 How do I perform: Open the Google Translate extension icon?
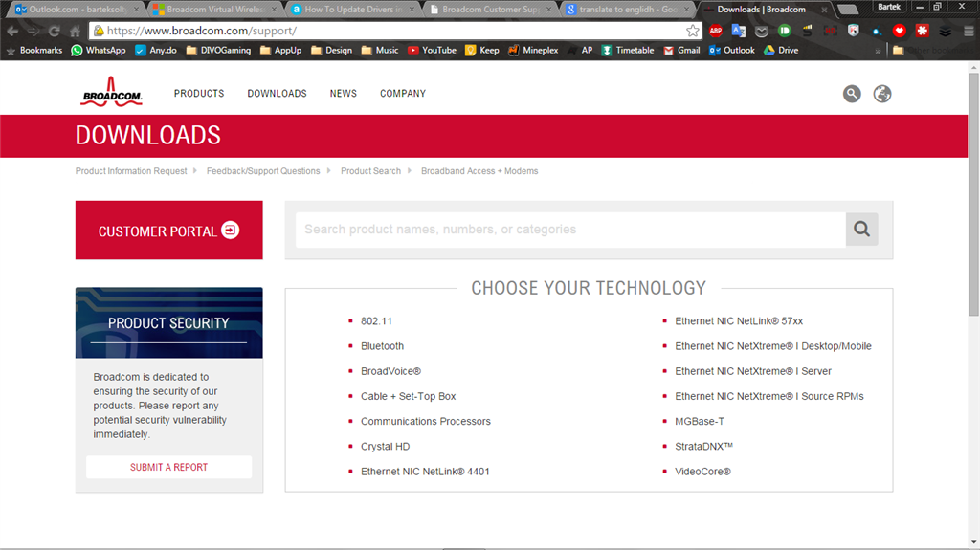point(739,31)
